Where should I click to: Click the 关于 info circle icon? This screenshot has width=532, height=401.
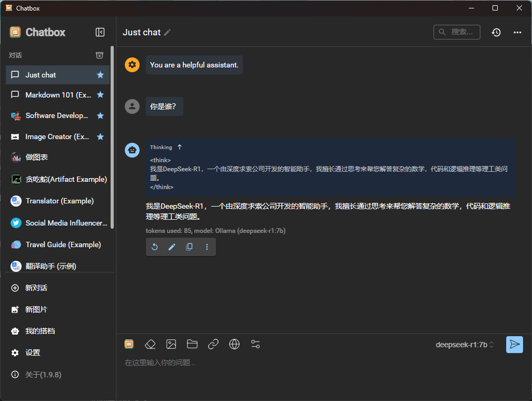[x=15, y=375]
